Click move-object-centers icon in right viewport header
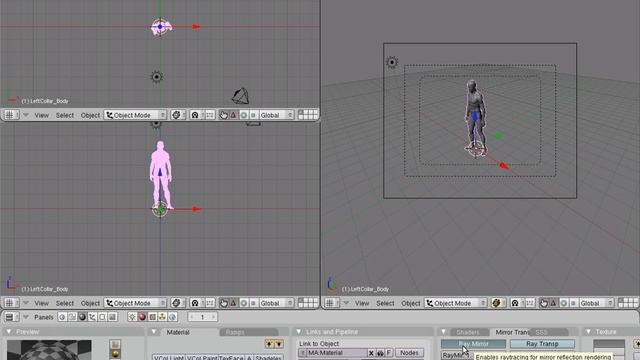This screenshot has width=640, height=360. pyautogui.click(x=529, y=303)
